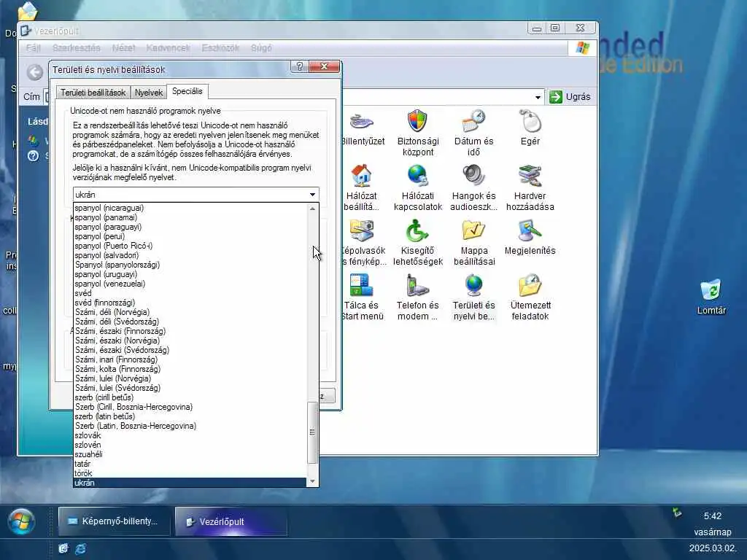Open the Hangok és audioeszközök icon
Viewport: 747px width, 560px height.
(473, 187)
